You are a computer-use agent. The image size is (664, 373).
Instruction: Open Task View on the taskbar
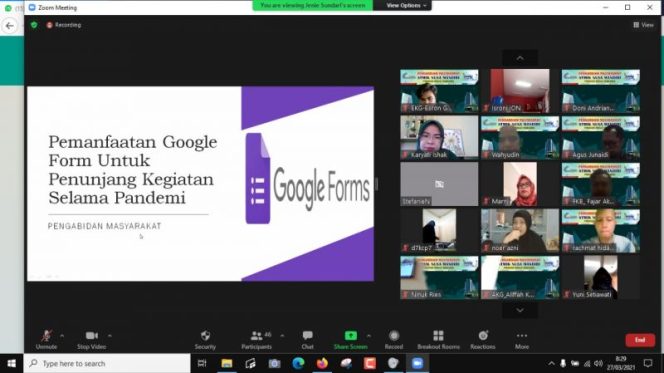[x=202, y=363]
